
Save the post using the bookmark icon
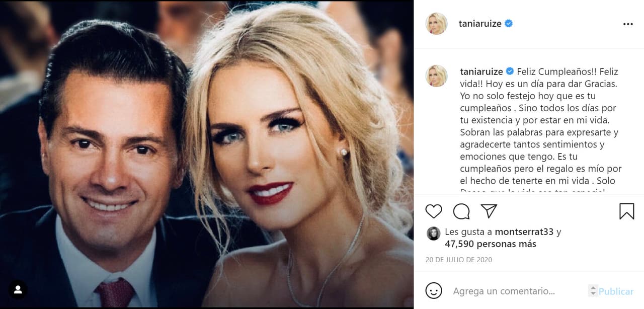tap(626, 211)
